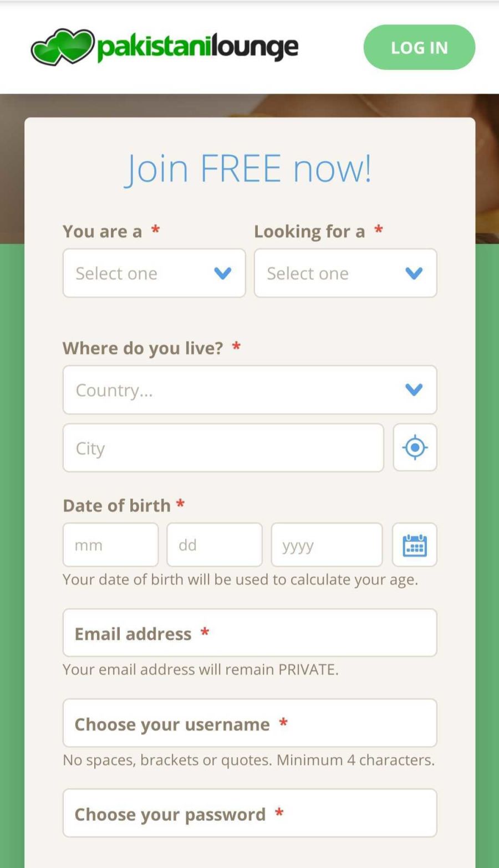Click the chevron on the Country selector
Viewport: 499px width, 868px height.
pyautogui.click(x=414, y=390)
